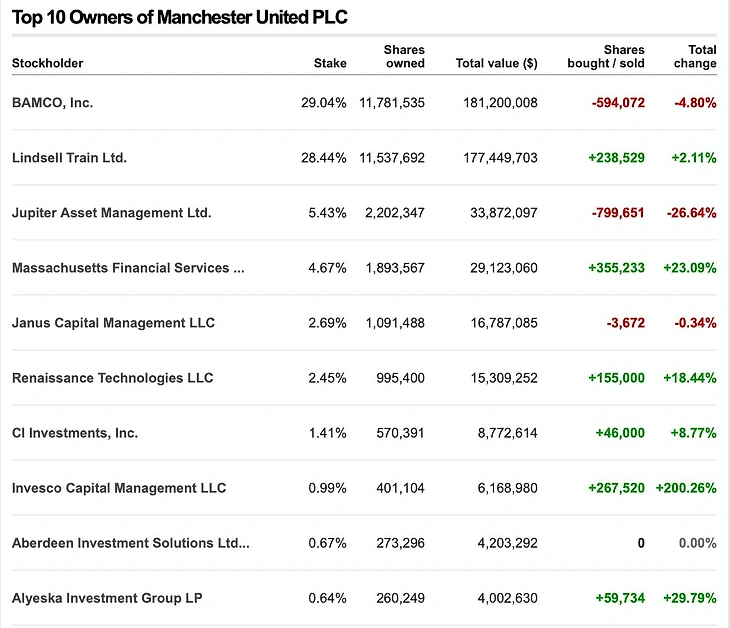Click the Stockholder column header

pyautogui.click(x=47, y=63)
